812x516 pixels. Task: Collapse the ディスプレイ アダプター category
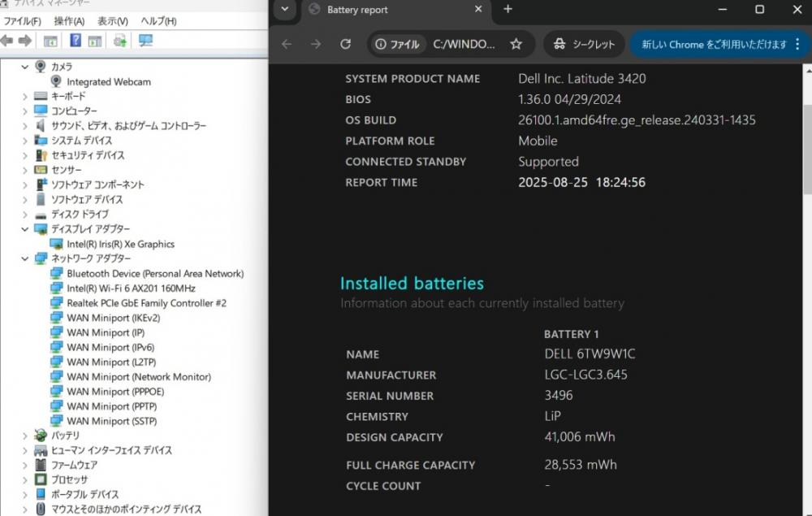pyautogui.click(x=24, y=229)
